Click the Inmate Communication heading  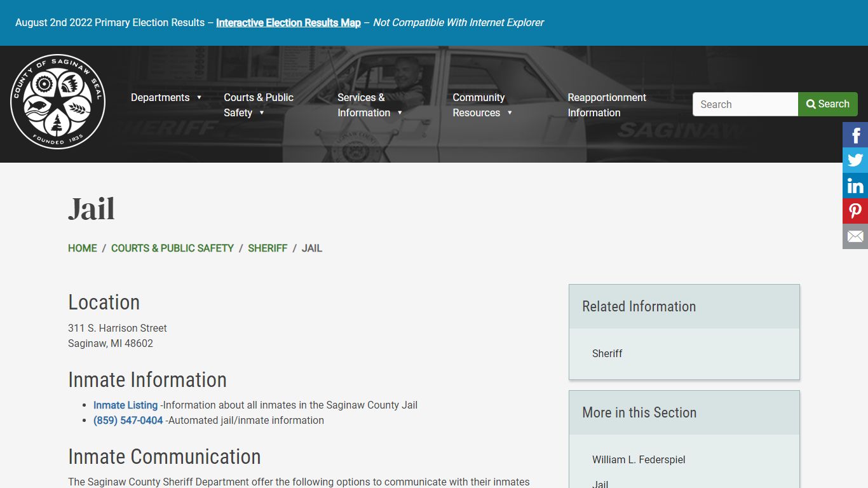(x=165, y=457)
